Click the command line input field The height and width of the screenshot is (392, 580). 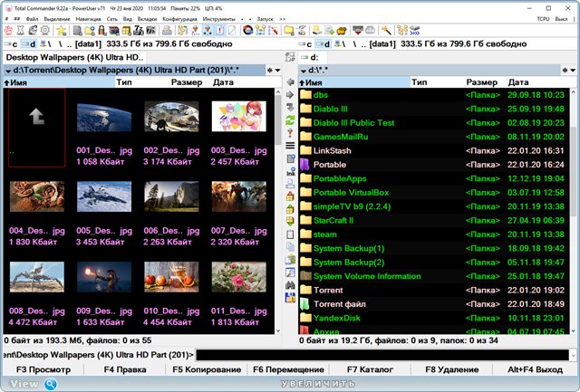coord(382,356)
